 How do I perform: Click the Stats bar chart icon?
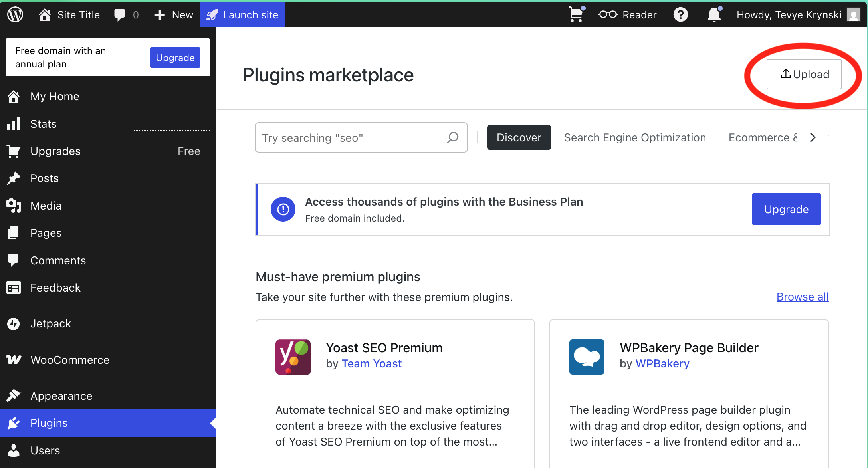tap(14, 124)
